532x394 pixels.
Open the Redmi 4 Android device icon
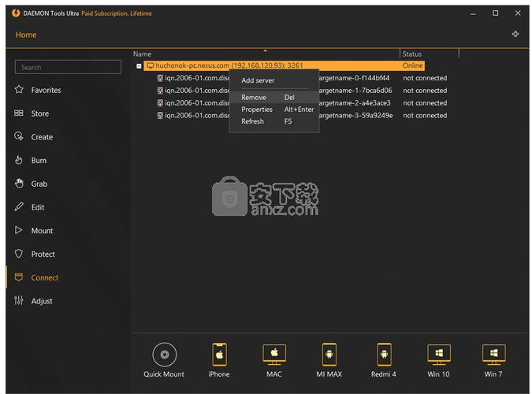[x=384, y=355]
